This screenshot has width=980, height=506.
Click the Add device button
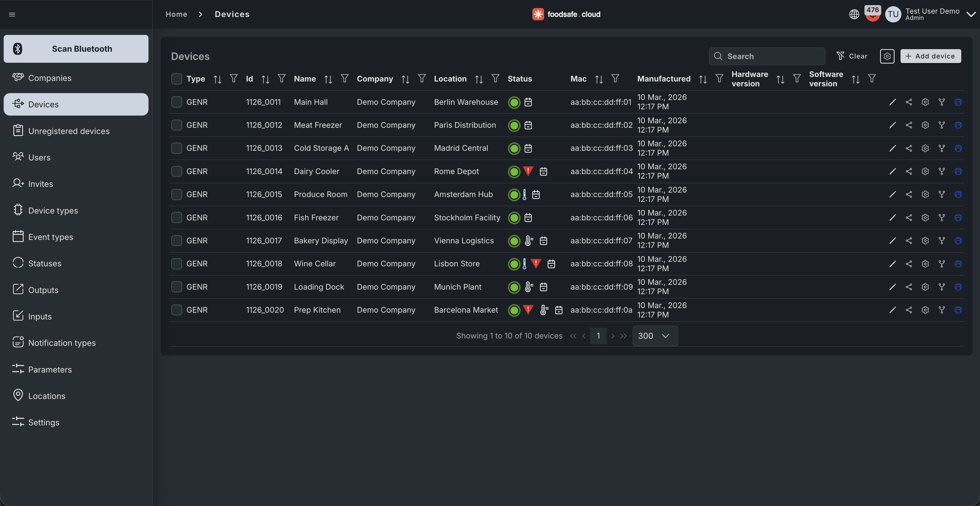click(930, 56)
